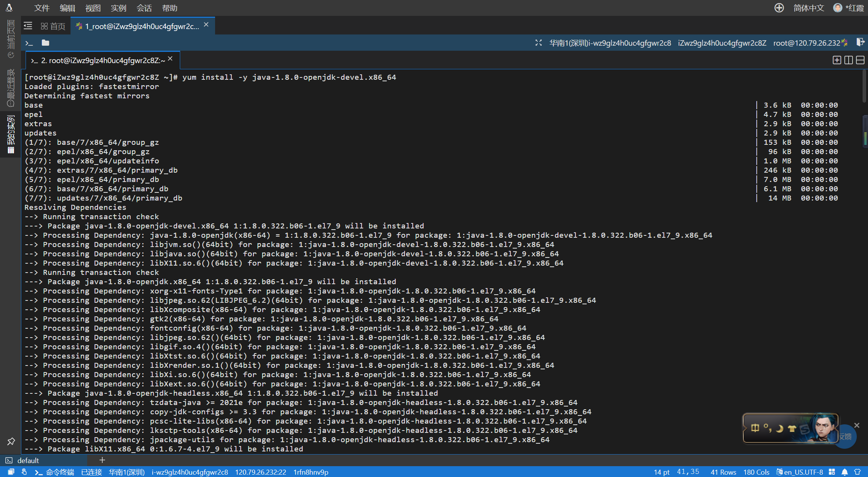Toggle 中 Chinese mode on IME bar
This screenshot has height=477, width=868.
[755, 428]
